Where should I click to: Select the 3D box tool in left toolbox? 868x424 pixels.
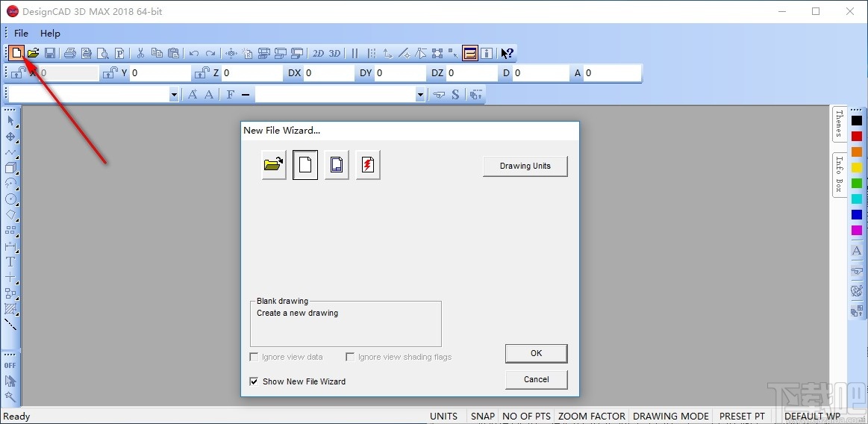(10, 167)
